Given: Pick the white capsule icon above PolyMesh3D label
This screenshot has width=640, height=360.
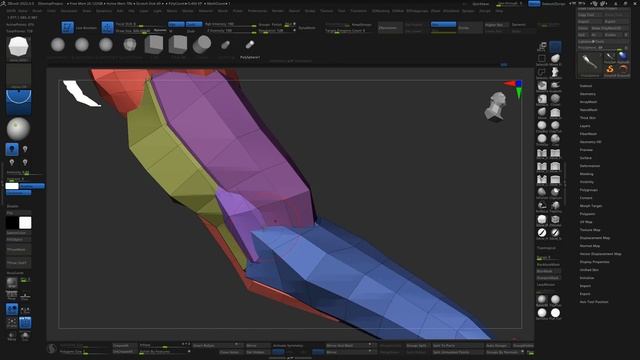Looking at the screenshot, I should (250, 44).
